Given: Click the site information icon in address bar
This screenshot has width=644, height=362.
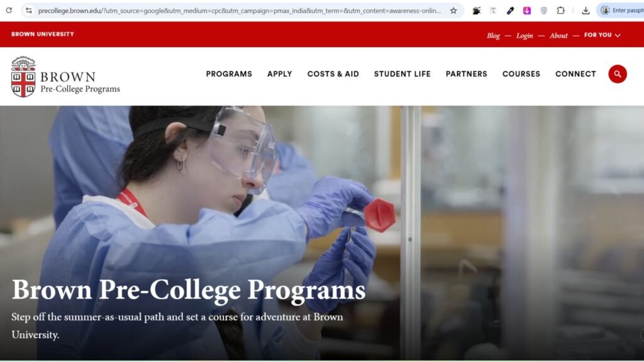Looking at the screenshot, I should [x=29, y=11].
